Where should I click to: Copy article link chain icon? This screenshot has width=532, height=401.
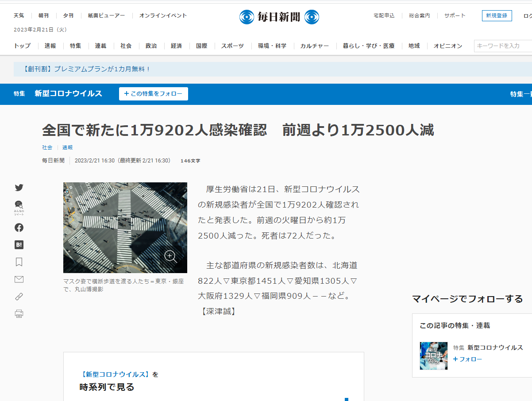coord(19,297)
